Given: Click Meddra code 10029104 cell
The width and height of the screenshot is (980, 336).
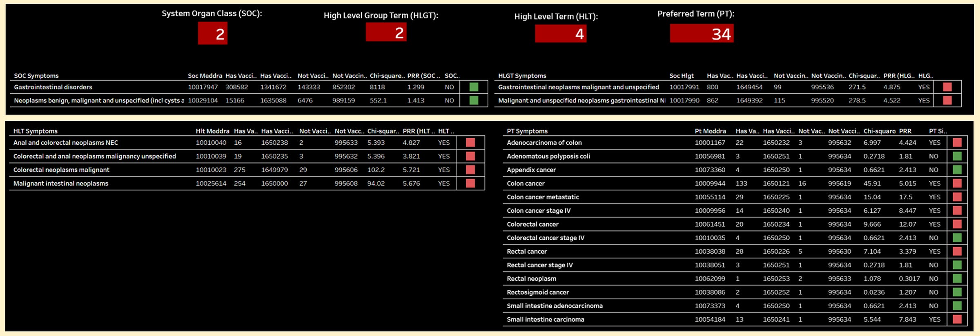Looking at the screenshot, I should pos(203,100).
